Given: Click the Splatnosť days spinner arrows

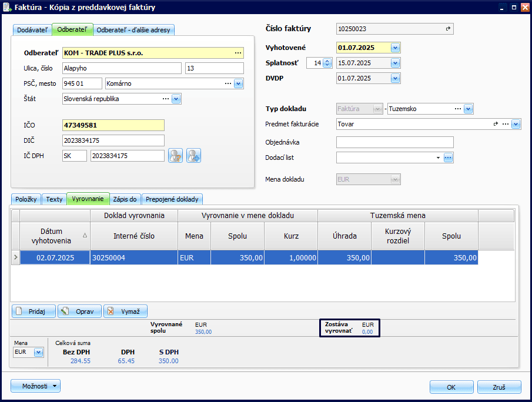Looking at the screenshot, I should pyautogui.click(x=327, y=63).
